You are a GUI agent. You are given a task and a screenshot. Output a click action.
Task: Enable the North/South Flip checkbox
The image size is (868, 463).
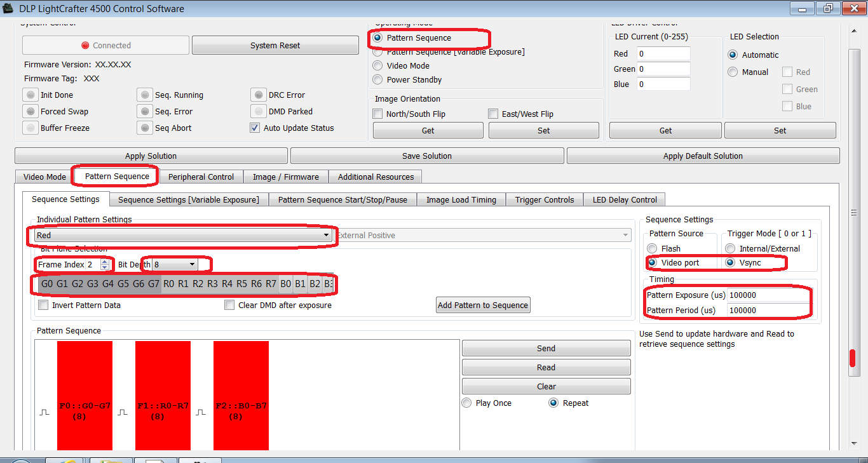point(377,114)
